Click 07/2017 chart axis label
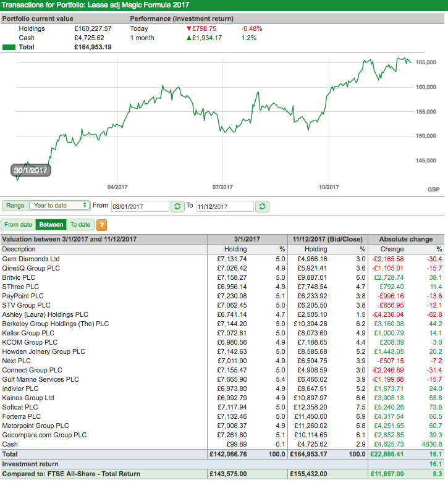Screen dimensions: 448x483 (222, 187)
